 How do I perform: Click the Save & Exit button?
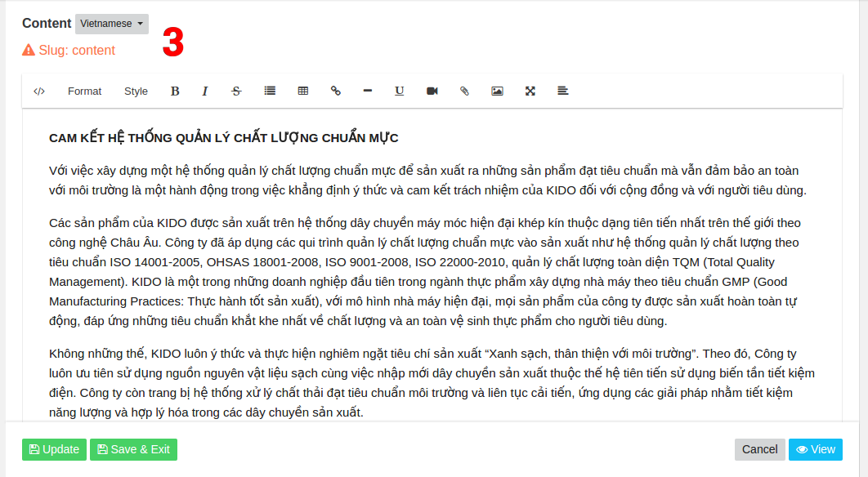[x=133, y=449]
